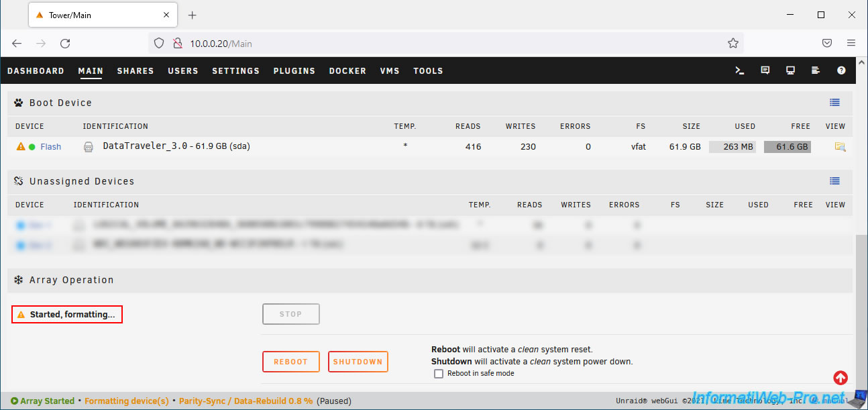Click the Flash device warning triangle icon
Viewport: 868px width, 410px height.
click(x=21, y=147)
